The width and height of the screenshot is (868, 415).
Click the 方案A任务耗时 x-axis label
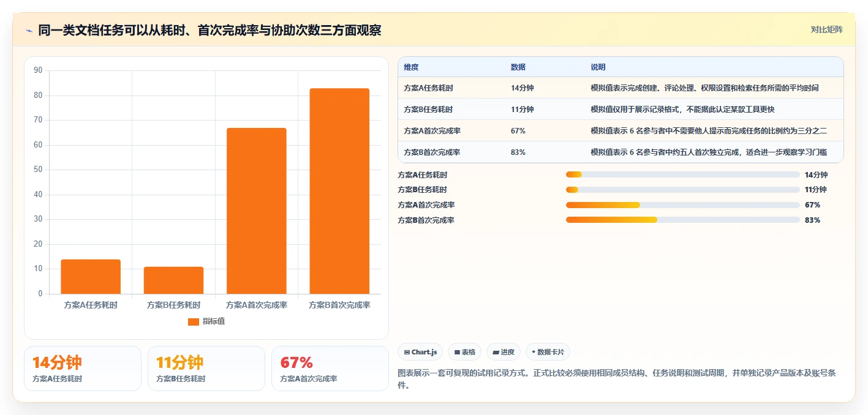coord(91,305)
